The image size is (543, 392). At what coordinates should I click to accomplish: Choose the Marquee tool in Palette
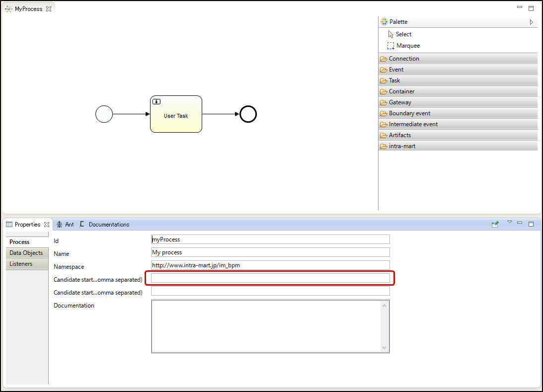point(403,46)
